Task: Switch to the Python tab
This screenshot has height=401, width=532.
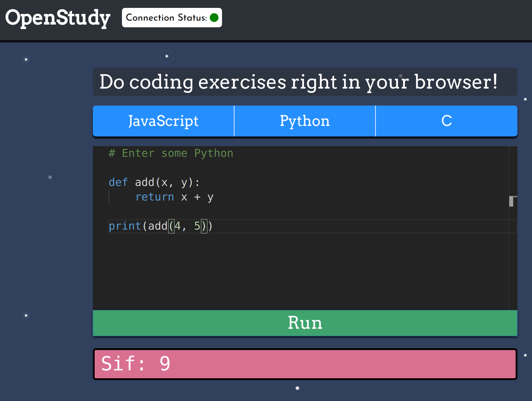Action: [305, 121]
